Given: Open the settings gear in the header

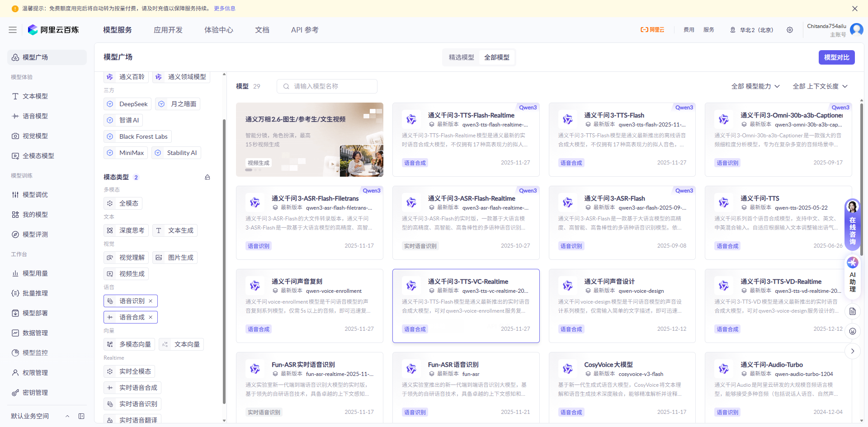Looking at the screenshot, I should (x=790, y=30).
